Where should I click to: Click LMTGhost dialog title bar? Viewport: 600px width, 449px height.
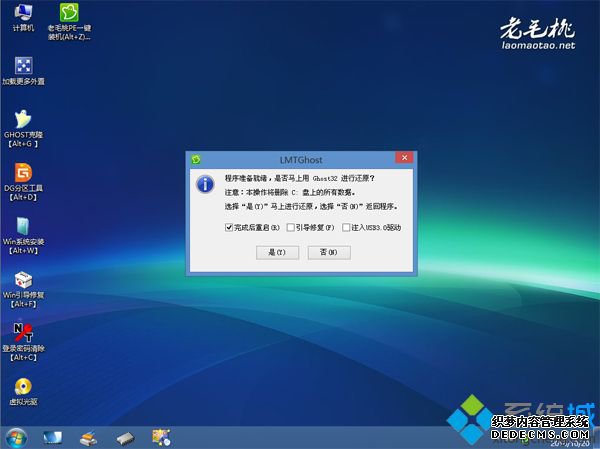click(300, 158)
